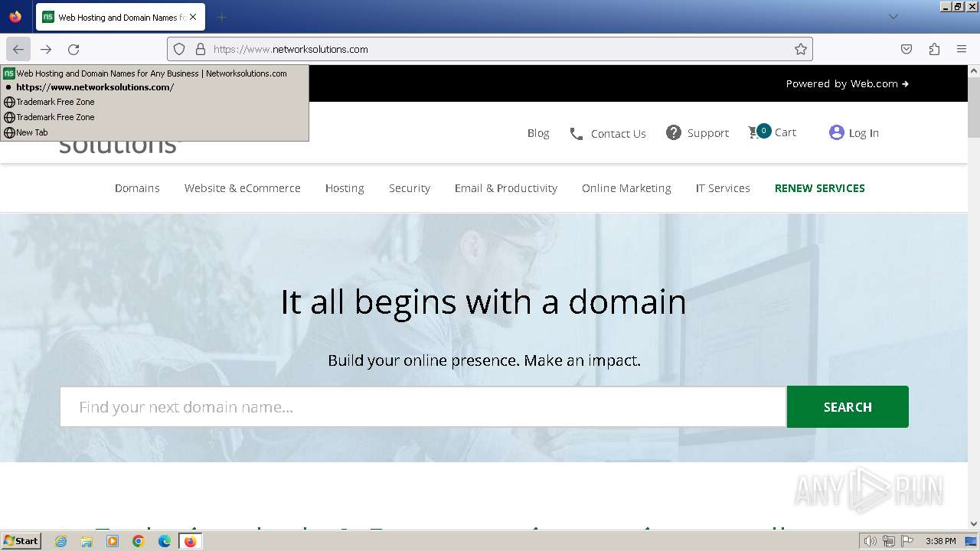
Task: Click the Firefox logo in title bar
Action: 15,17
